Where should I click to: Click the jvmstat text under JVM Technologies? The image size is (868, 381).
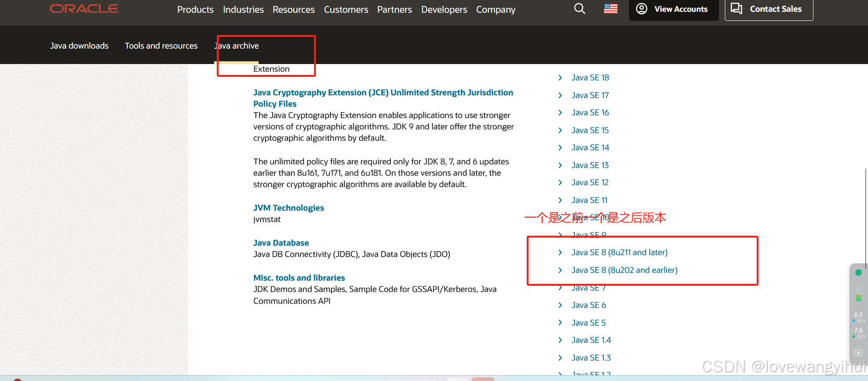click(267, 219)
